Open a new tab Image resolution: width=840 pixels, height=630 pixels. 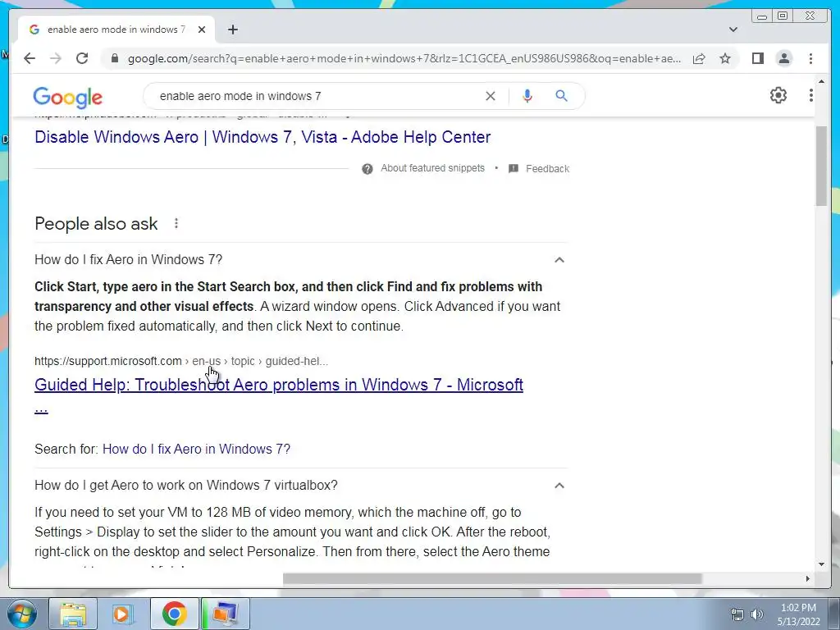pos(232,30)
